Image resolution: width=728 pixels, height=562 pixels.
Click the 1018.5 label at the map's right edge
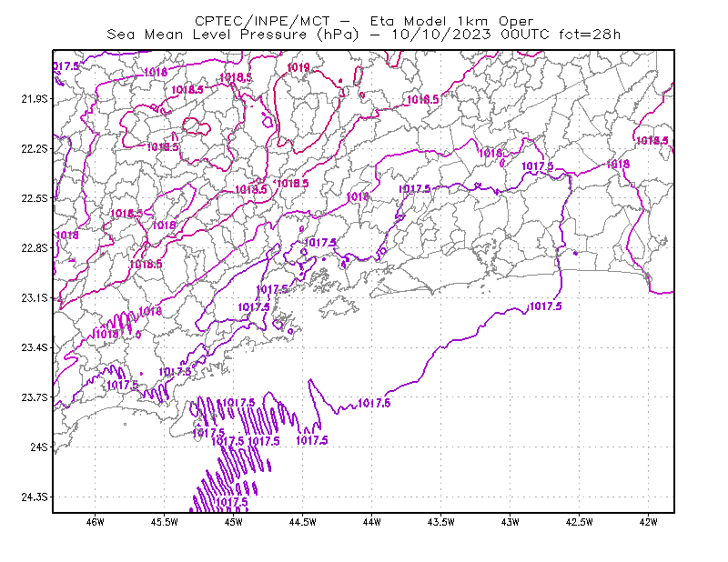(x=652, y=141)
